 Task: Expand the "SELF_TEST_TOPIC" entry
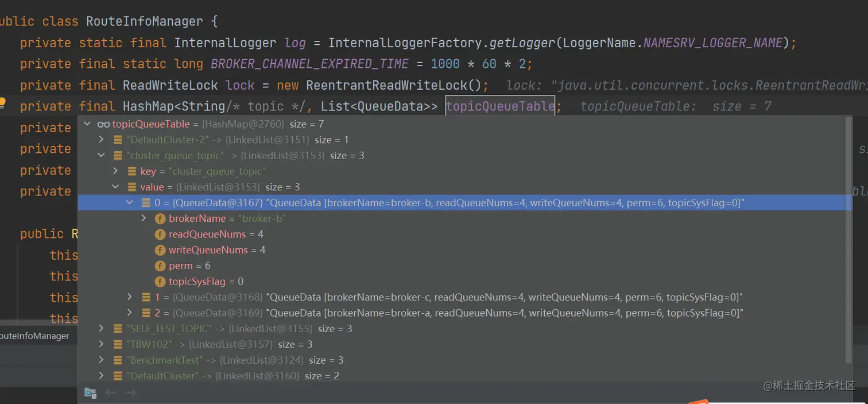102,329
